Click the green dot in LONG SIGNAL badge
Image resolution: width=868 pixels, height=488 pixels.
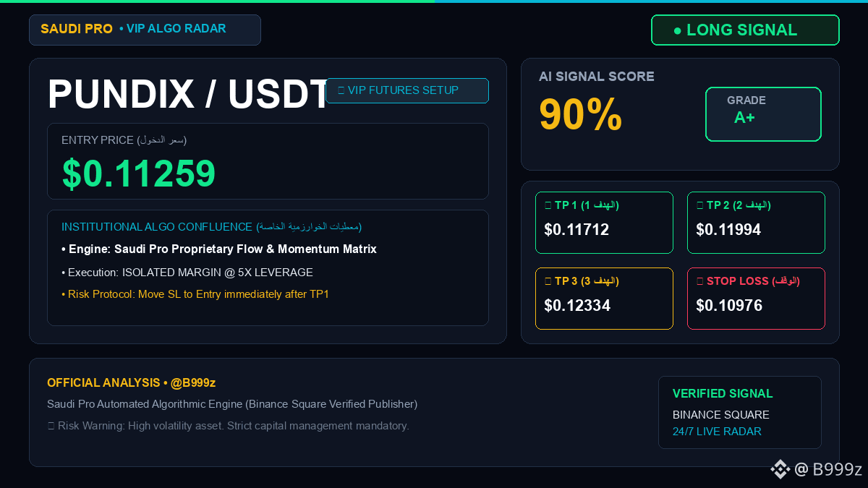(x=677, y=30)
